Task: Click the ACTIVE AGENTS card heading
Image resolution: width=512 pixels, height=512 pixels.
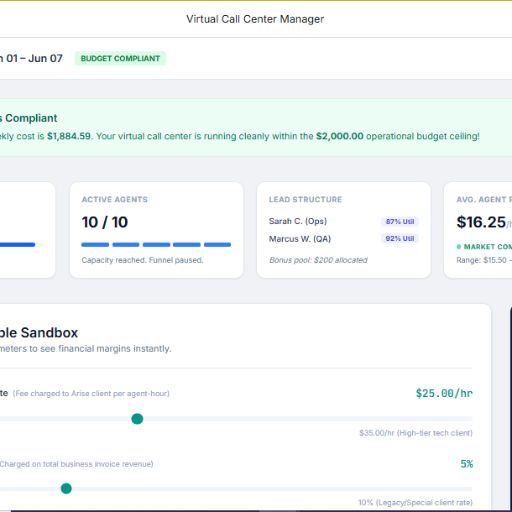Action: 115,199
